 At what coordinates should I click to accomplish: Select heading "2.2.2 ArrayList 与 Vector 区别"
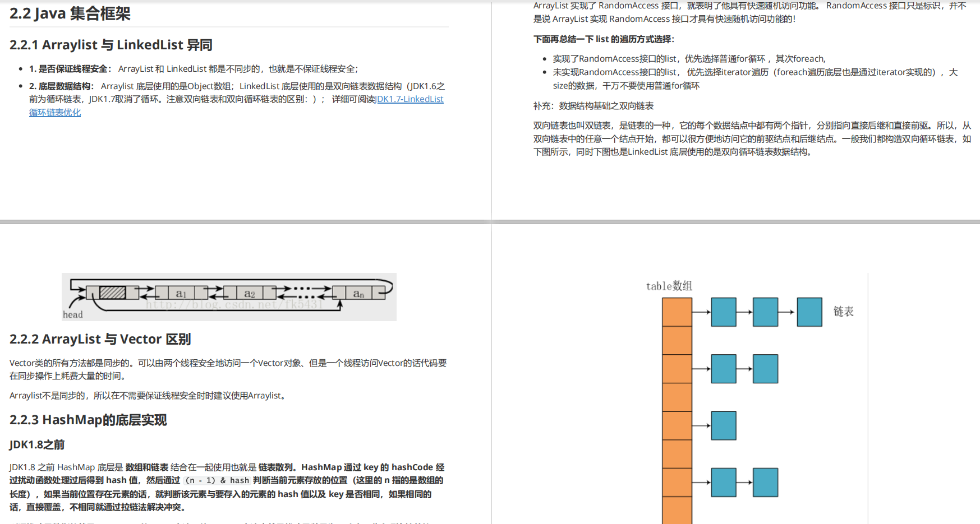[x=100, y=339]
